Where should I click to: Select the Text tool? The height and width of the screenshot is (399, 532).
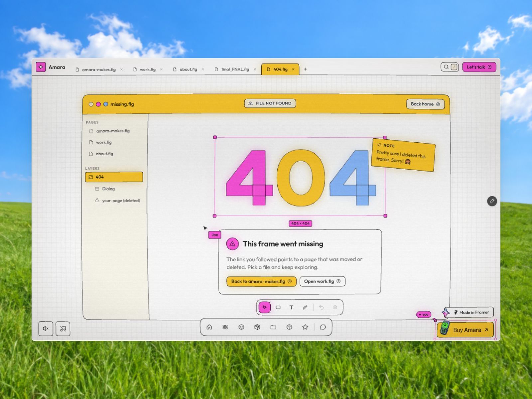[x=291, y=308]
